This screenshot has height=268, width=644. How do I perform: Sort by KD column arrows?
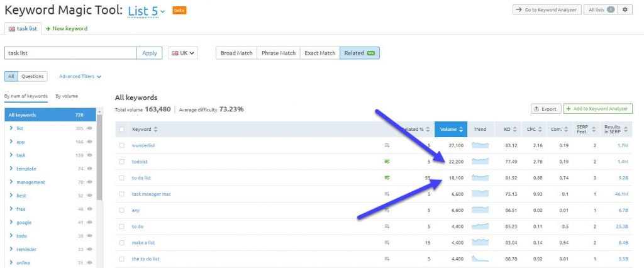coord(514,130)
